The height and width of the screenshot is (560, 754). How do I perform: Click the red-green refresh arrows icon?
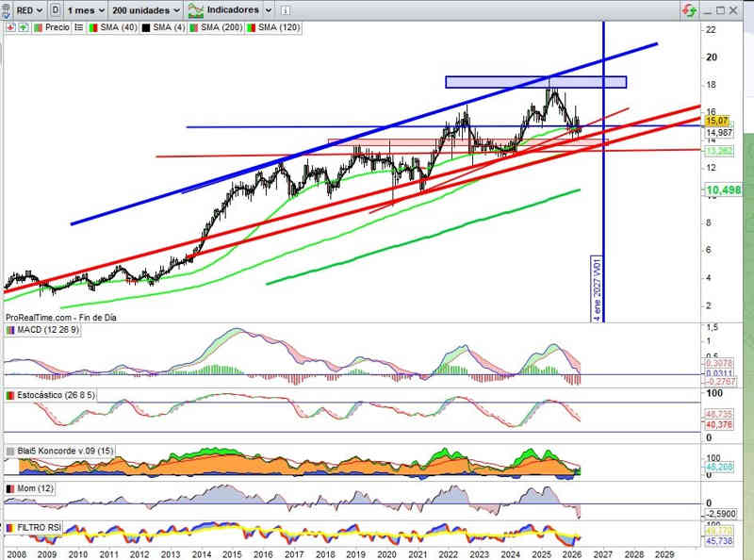coord(691,9)
